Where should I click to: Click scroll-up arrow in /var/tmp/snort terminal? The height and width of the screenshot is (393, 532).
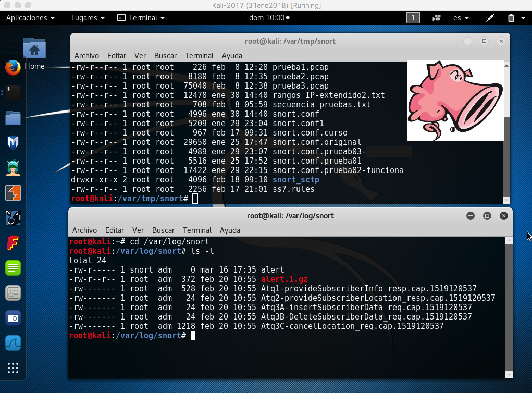point(506,66)
